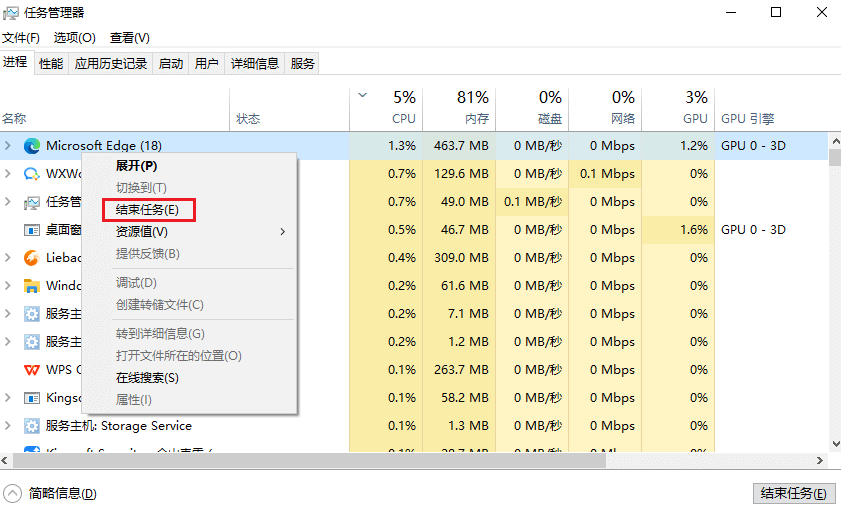Open the 查看(V) menu
The width and height of the screenshot is (841, 515).
(130, 38)
